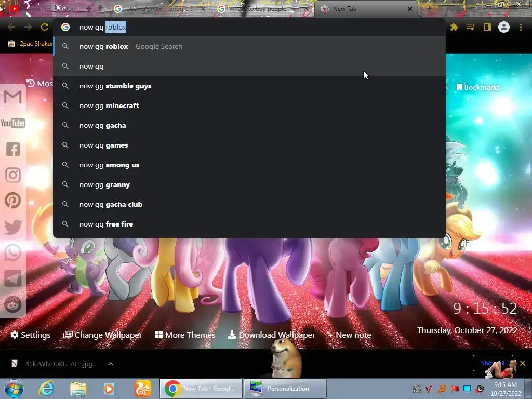Open WhatsApp shortcut in the sidebar
The height and width of the screenshot is (399, 532).
pyautogui.click(x=13, y=253)
